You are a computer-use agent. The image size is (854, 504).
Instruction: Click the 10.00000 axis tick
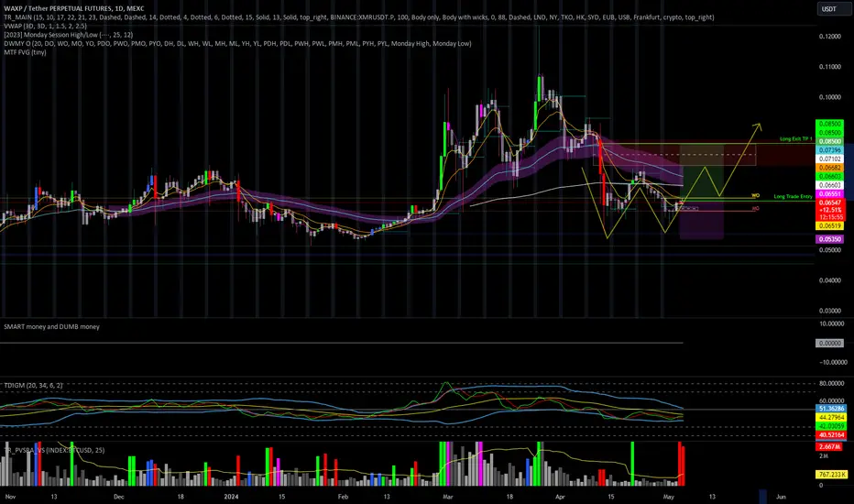pyautogui.click(x=832, y=323)
